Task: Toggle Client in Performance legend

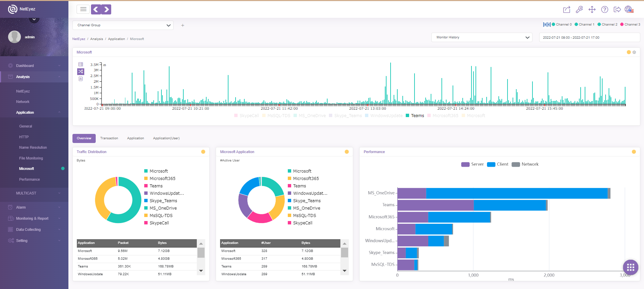Action: coord(497,164)
